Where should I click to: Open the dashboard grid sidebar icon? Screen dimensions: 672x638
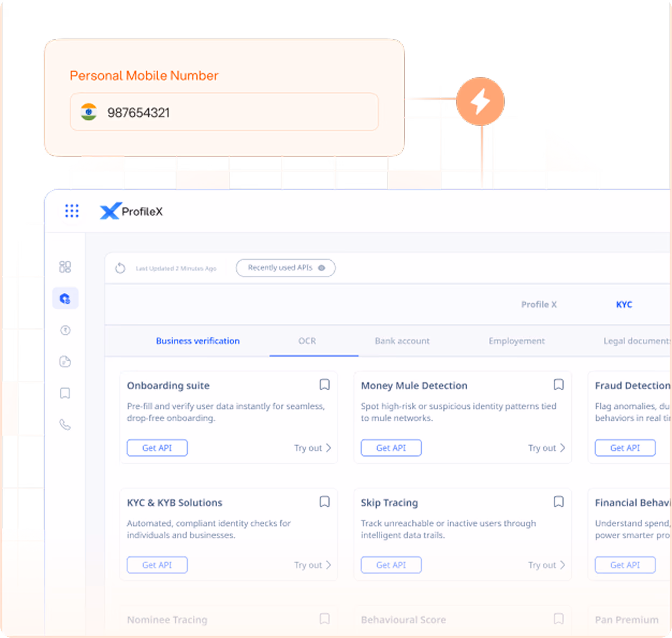click(x=65, y=267)
